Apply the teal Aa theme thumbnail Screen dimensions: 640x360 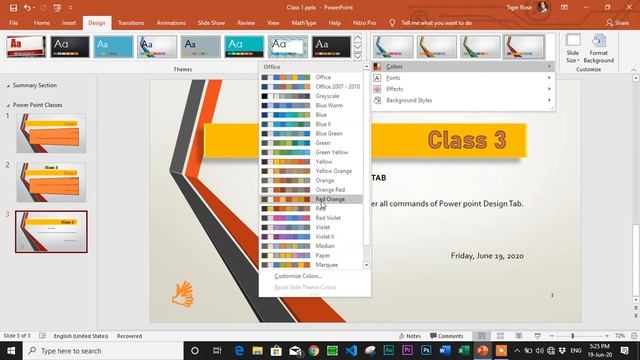244,47
